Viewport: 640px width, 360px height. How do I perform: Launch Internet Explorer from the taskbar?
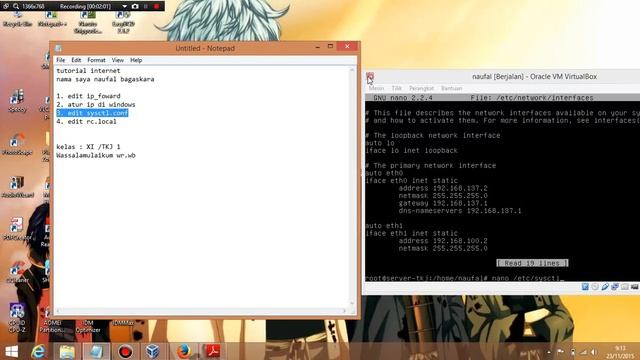[x=38, y=351]
